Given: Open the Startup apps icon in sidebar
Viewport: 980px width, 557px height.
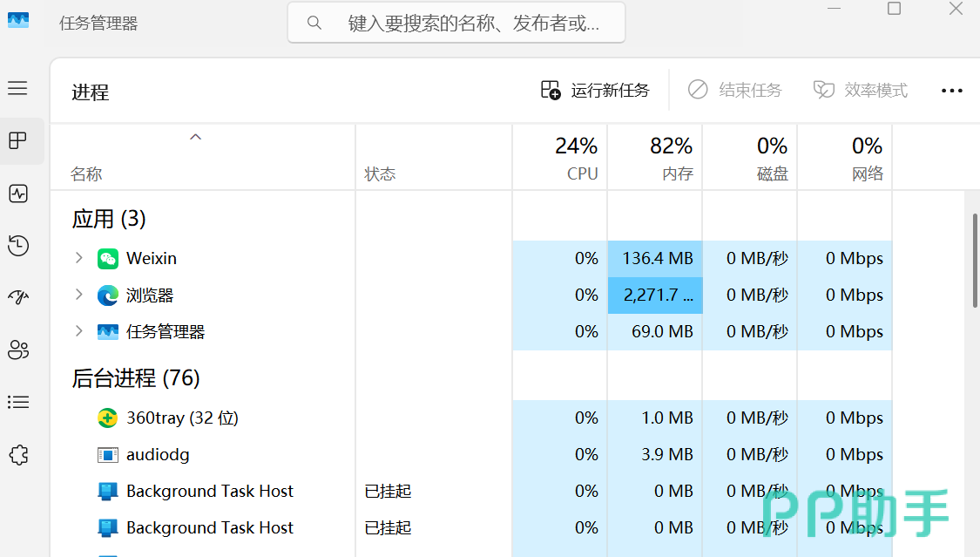Looking at the screenshot, I should [18, 297].
